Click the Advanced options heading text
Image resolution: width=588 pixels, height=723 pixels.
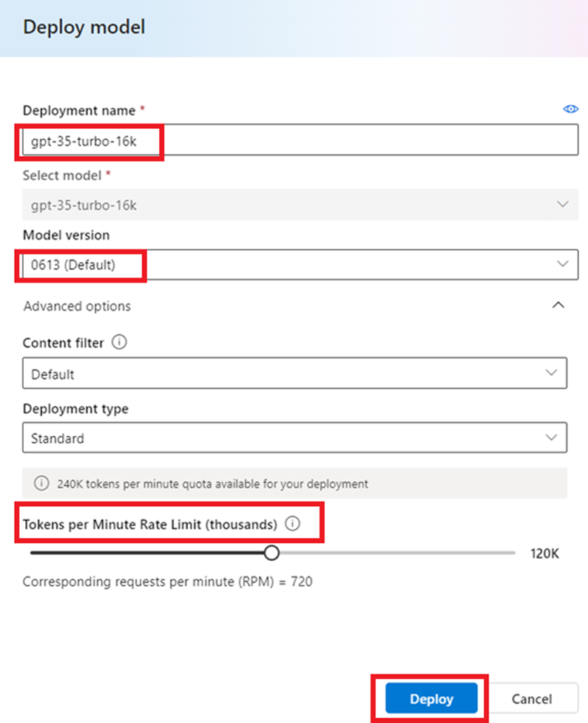(77, 306)
